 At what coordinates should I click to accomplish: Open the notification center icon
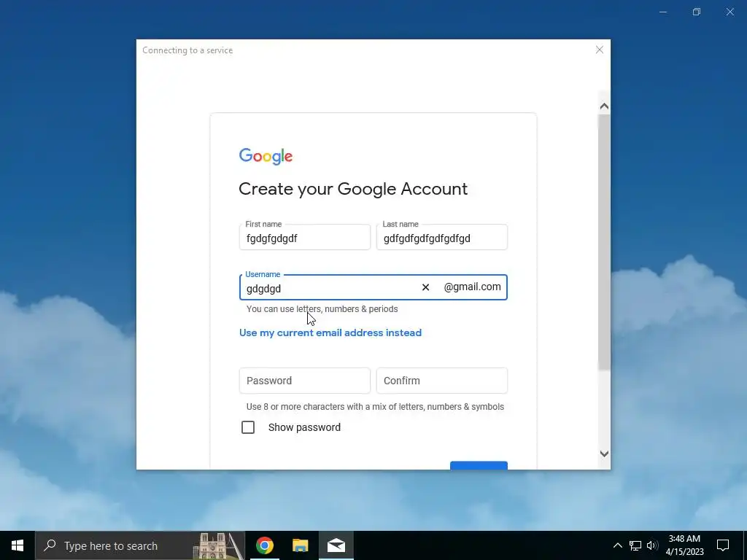723,545
